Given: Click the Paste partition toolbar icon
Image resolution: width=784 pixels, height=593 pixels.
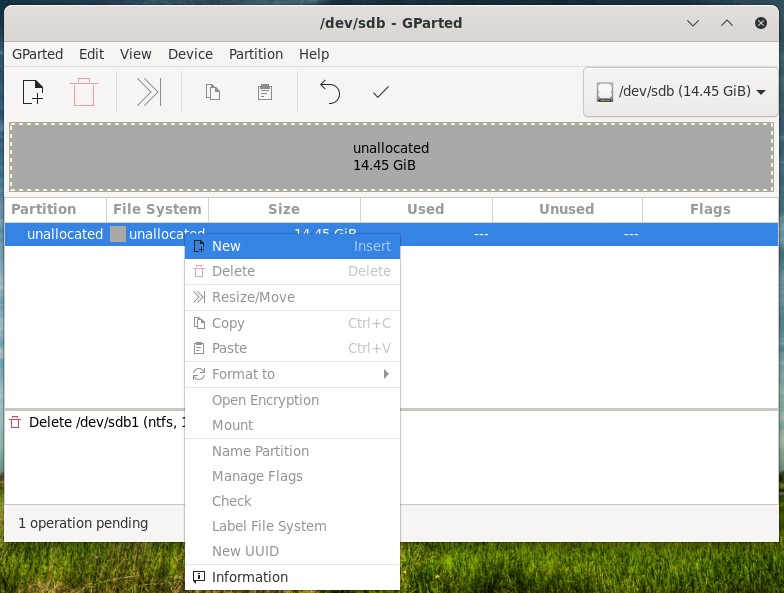Looking at the screenshot, I should coord(265,92).
